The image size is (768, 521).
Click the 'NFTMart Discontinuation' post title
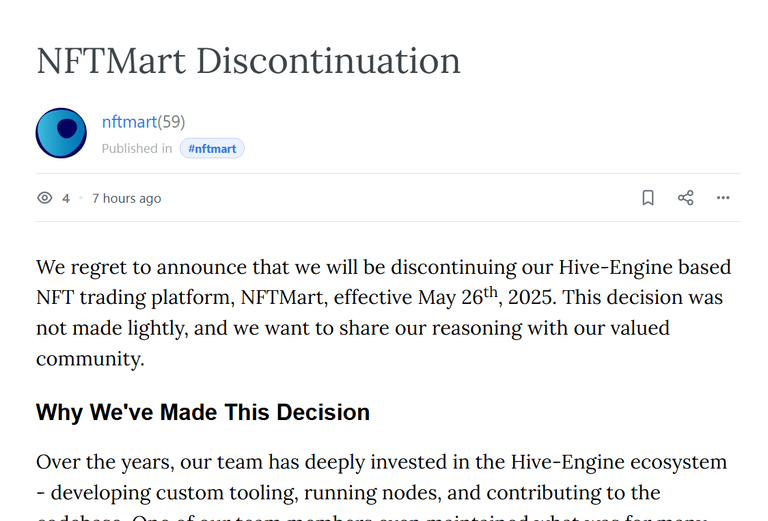tap(248, 61)
